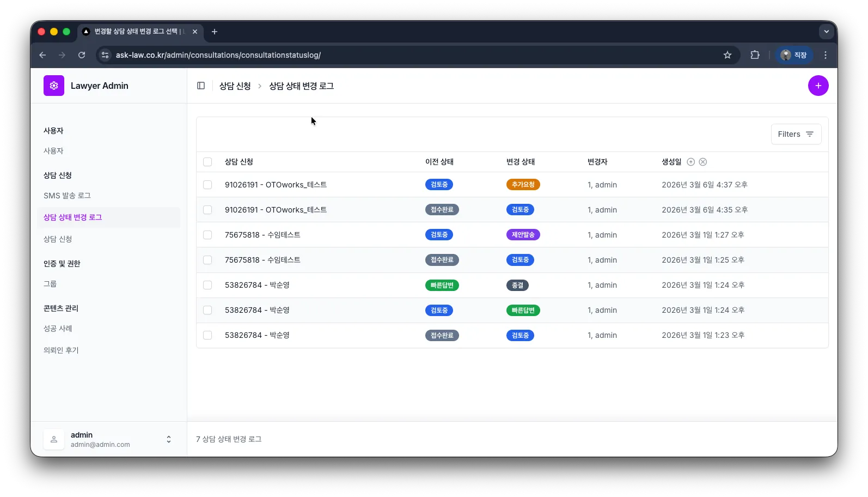Click the sort ascending arrow beside 생성일
The width and height of the screenshot is (868, 497).
[x=690, y=162]
